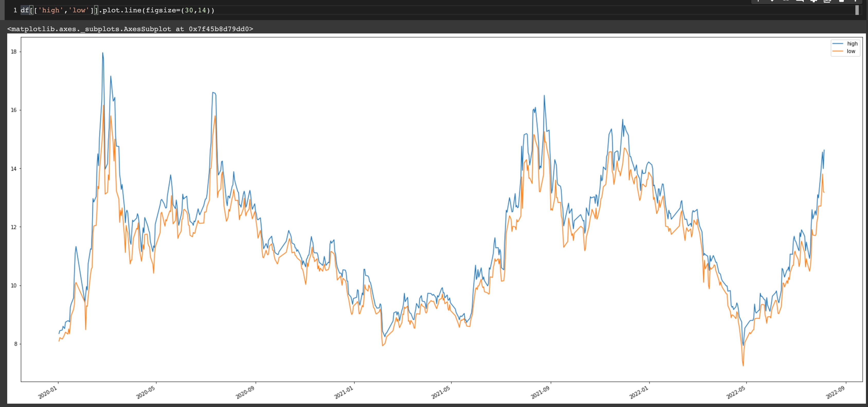The image size is (868, 407).
Task: Click the 18 y-axis tick label
Action: click(13, 52)
